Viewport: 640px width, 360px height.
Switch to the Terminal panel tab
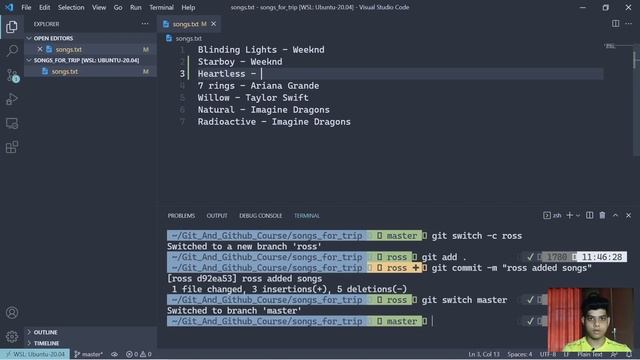pyautogui.click(x=307, y=216)
